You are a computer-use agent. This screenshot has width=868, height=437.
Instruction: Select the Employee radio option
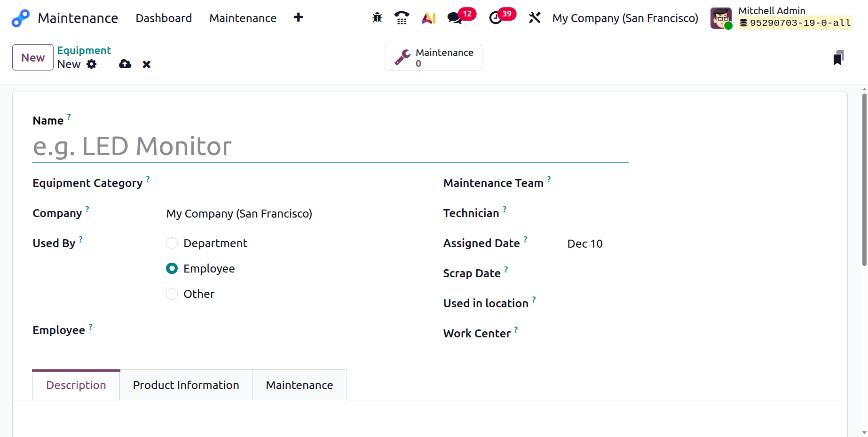point(172,268)
